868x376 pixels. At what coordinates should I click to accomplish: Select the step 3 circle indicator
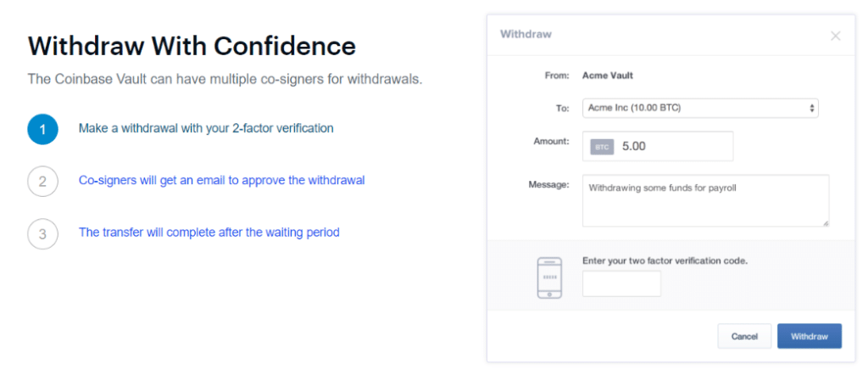click(42, 233)
